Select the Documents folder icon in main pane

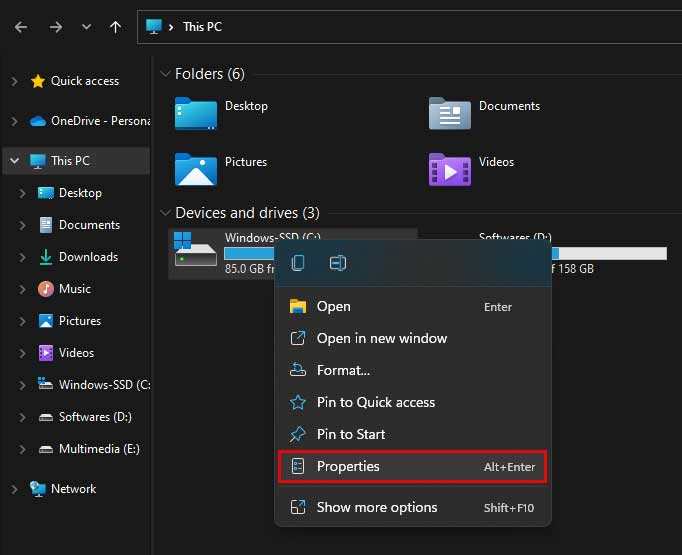click(x=450, y=113)
